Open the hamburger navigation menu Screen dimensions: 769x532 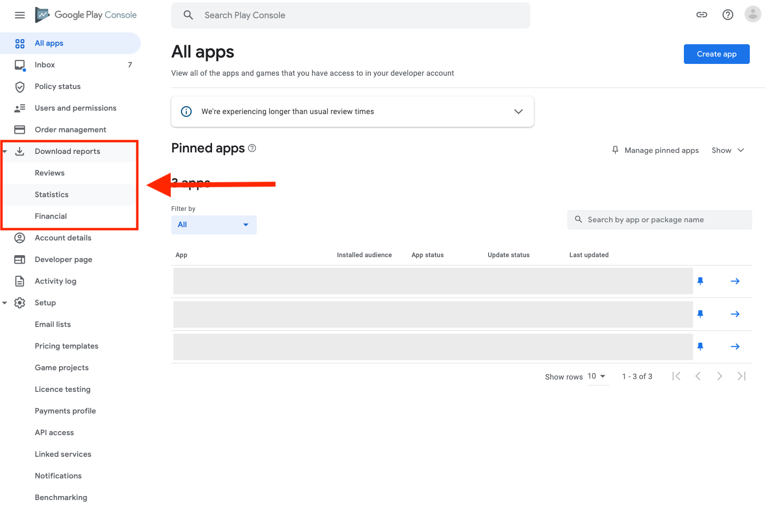[x=20, y=15]
